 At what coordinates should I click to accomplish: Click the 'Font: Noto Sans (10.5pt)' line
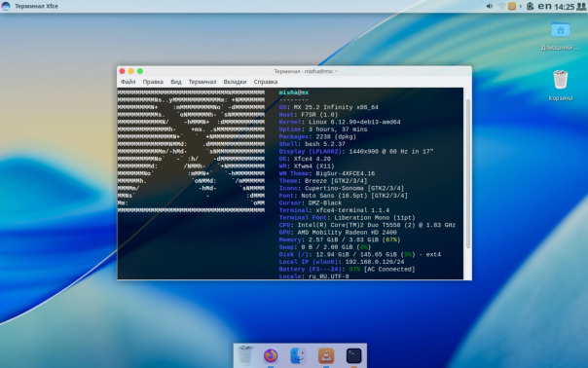coord(343,196)
